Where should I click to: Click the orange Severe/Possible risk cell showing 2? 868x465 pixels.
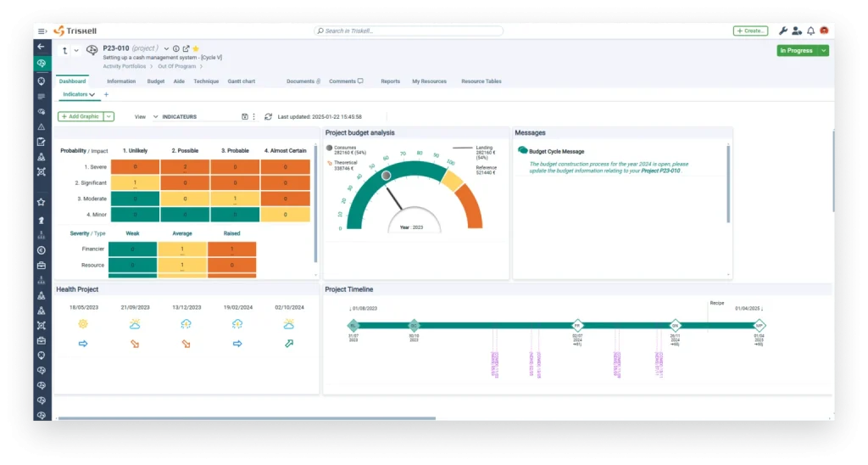(x=185, y=166)
